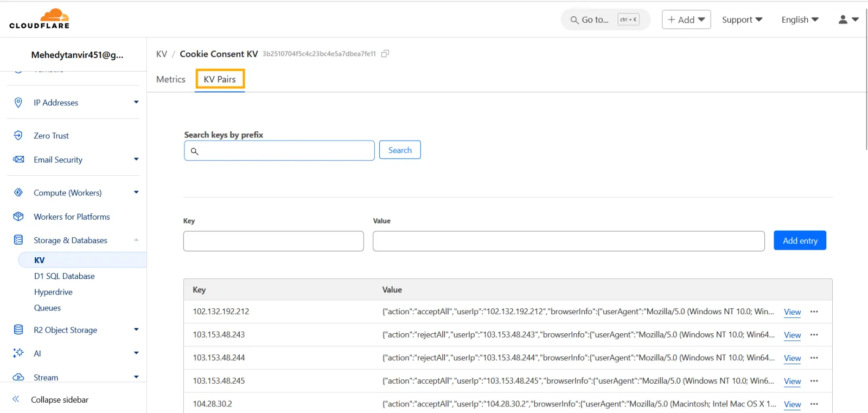The width and height of the screenshot is (868, 413).
Task: Click the collapse sidebar double-chevron icon
Action: click(x=16, y=399)
